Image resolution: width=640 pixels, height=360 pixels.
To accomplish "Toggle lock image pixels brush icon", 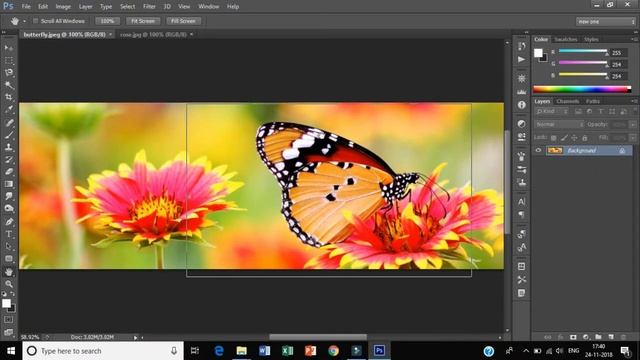I will [564, 138].
